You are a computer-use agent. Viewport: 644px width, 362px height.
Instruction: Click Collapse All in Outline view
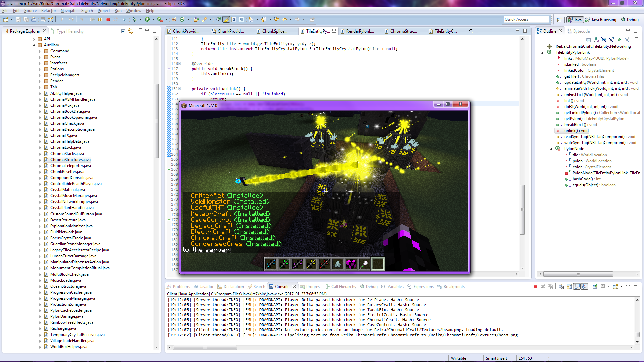(588, 40)
